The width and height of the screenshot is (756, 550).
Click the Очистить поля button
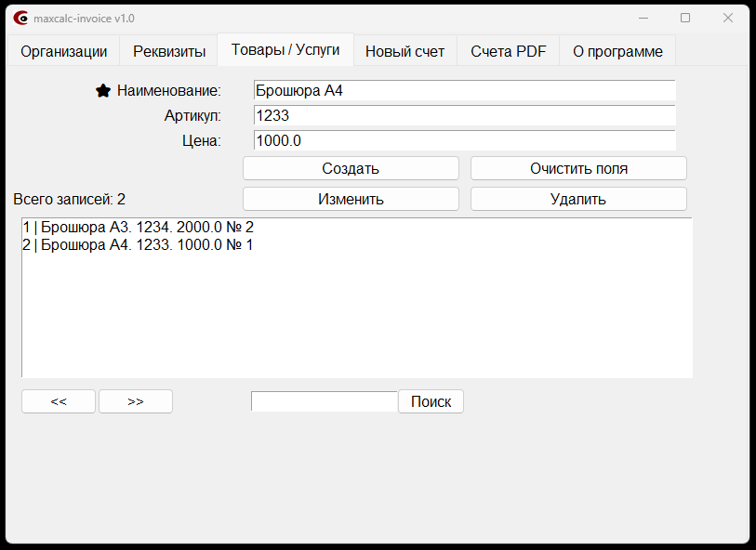578,168
